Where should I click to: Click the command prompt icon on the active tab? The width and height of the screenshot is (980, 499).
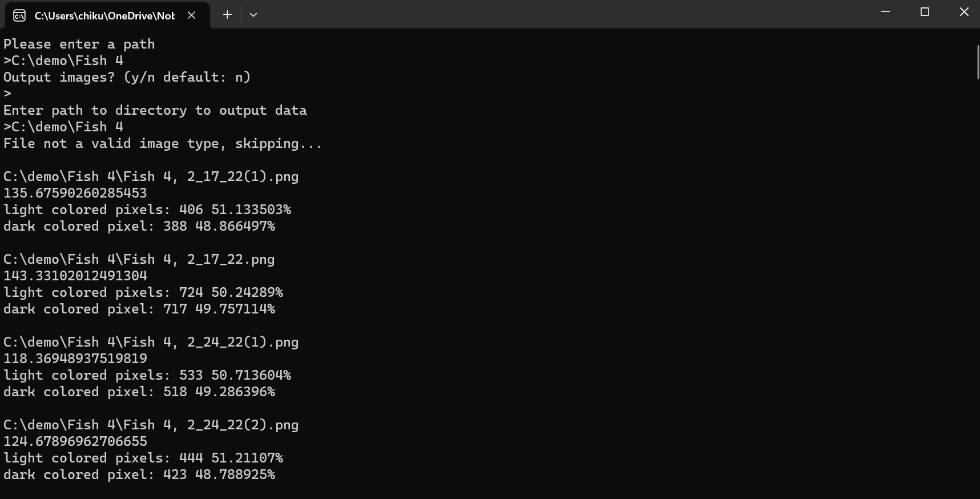(18, 15)
